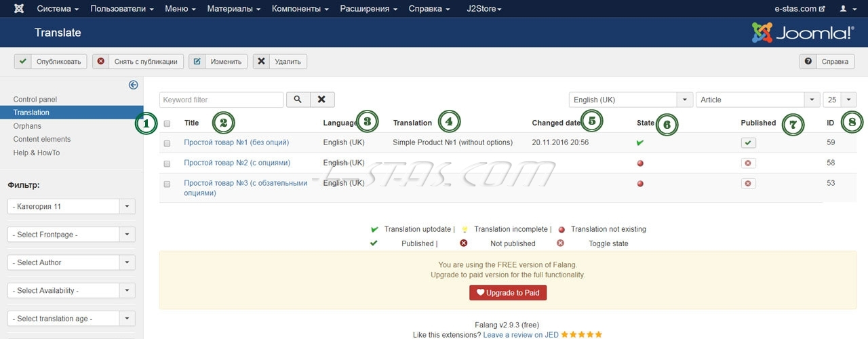Open the J2Store menu

pyautogui.click(x=484, y=9)
